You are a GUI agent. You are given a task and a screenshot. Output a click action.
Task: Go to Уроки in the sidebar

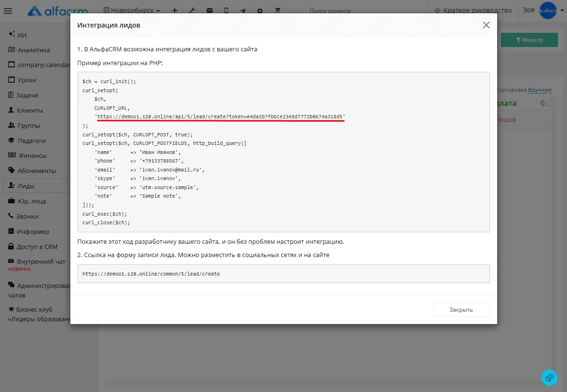[x=22, y=80]
